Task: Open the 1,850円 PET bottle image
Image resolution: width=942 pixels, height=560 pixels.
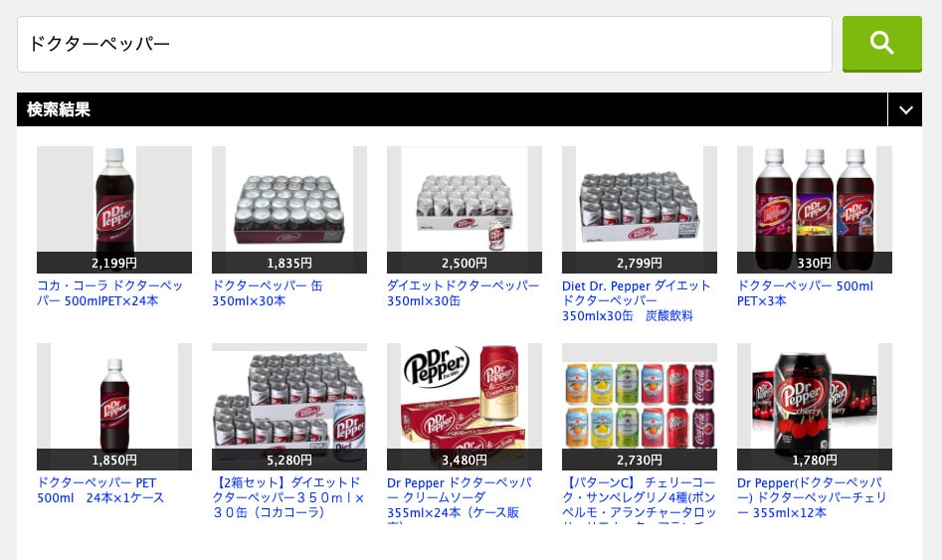Action: click(x=114, y=406)
